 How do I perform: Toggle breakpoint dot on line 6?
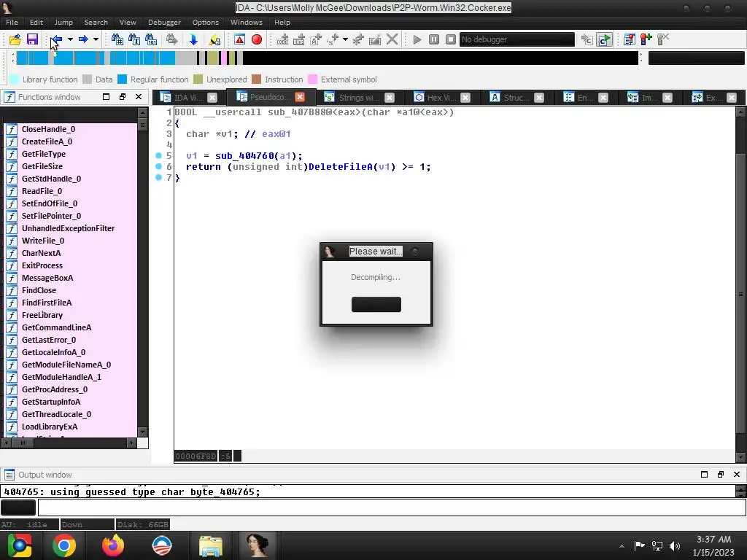[158, 166]
